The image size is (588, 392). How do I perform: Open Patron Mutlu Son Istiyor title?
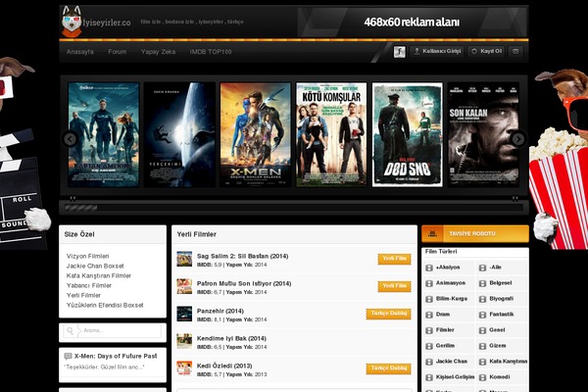click(244, 283)
